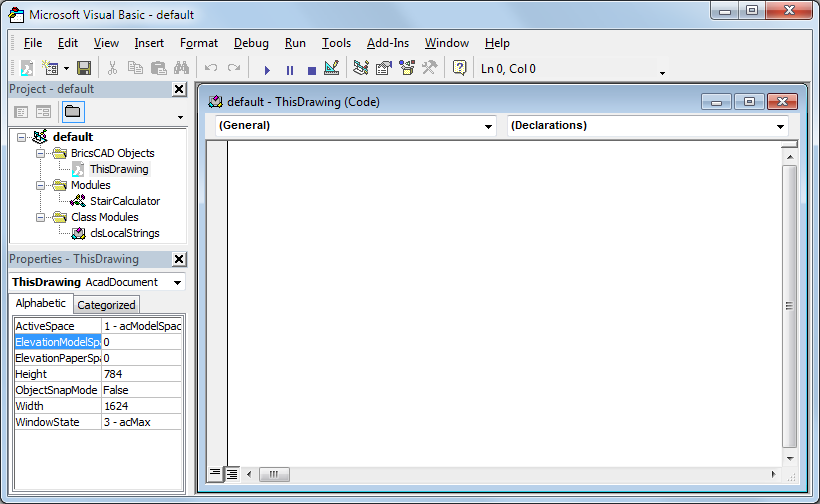Select the BricsCAD Objects folder label

(112, 153)
